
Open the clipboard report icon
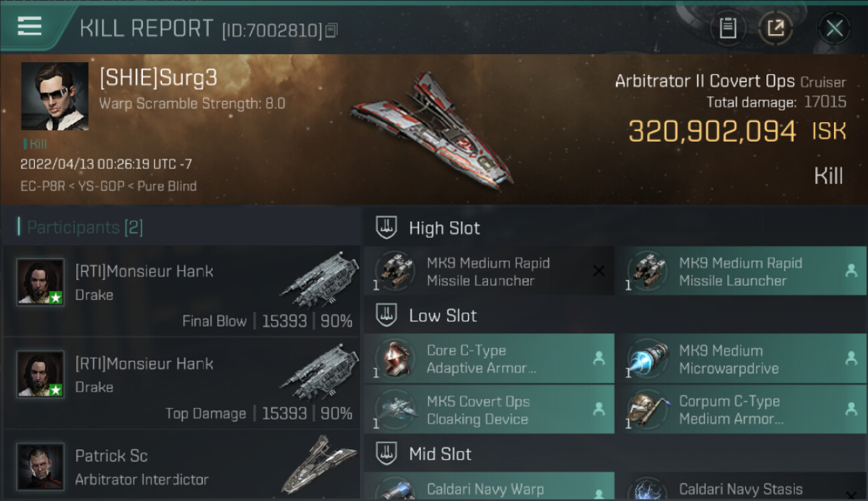click(728, 28)
